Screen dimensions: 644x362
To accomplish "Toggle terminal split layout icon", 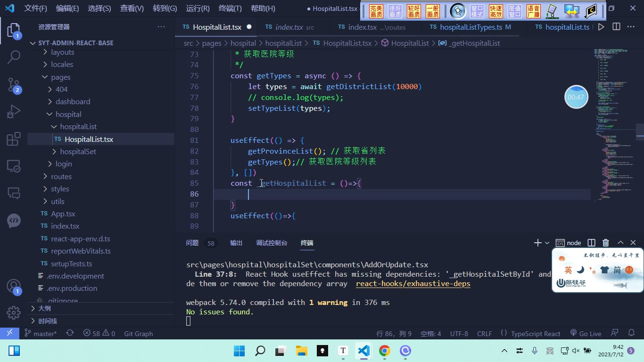I will click(x=591, y=243).
